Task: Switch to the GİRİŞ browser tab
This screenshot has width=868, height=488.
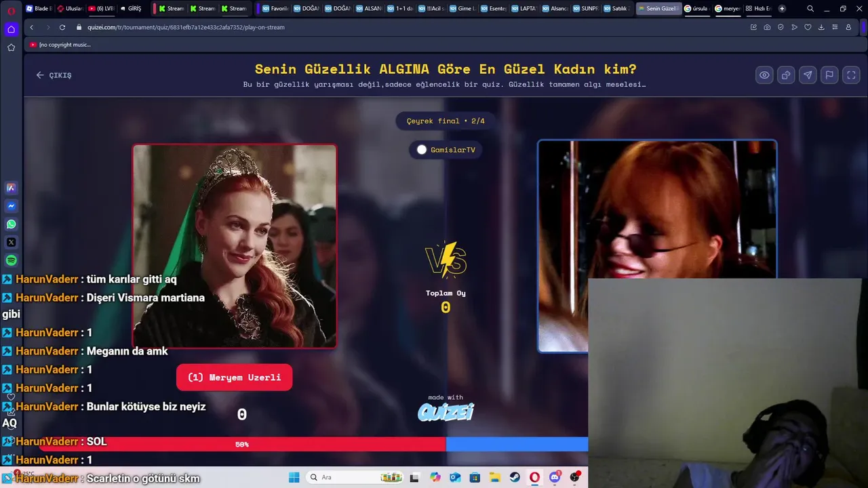Action: point(132,9)
